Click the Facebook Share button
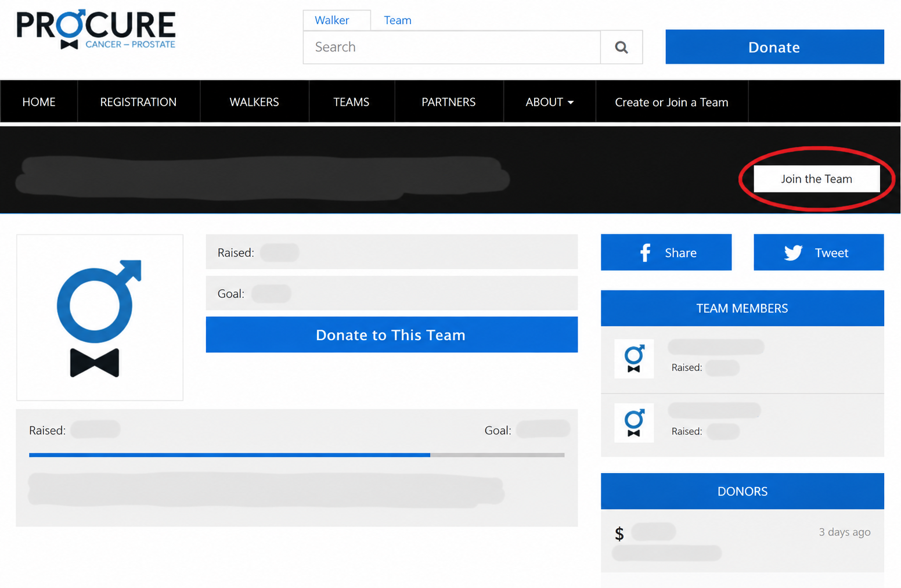The height and width of the screenshot is (588, 901). click(666, 252)
